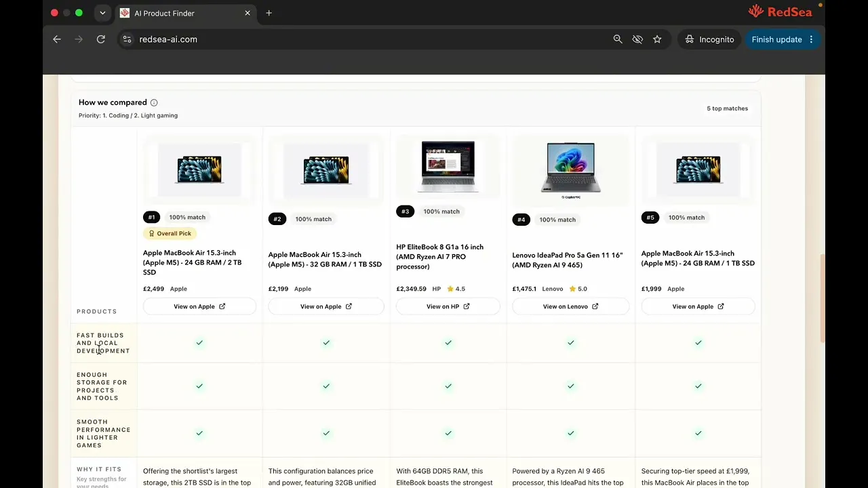Click the 5 top matches label
This screenshot has height=488, width=868.
[x=727, y=108]
